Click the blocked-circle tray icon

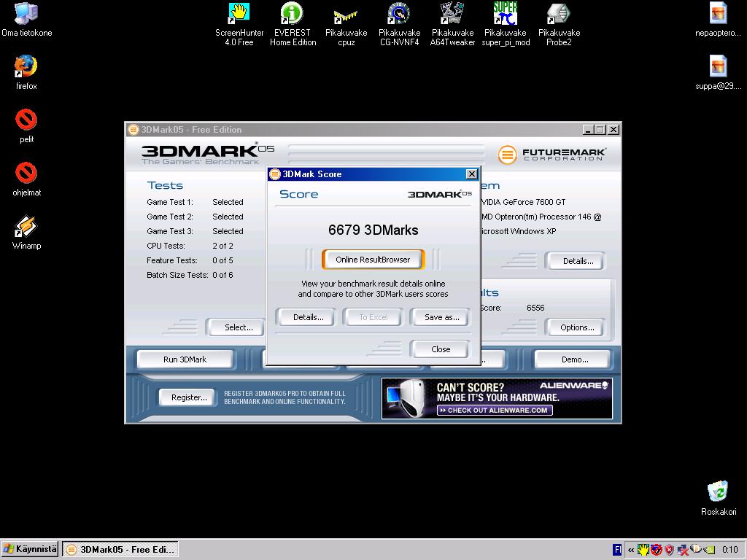(x=657, y=550)
